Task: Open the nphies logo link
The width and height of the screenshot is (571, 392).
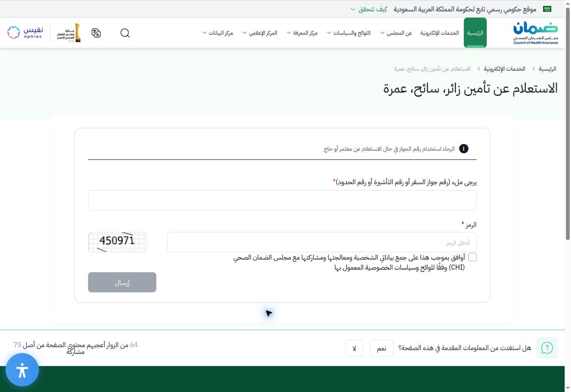Action: (x=25, y=33)
